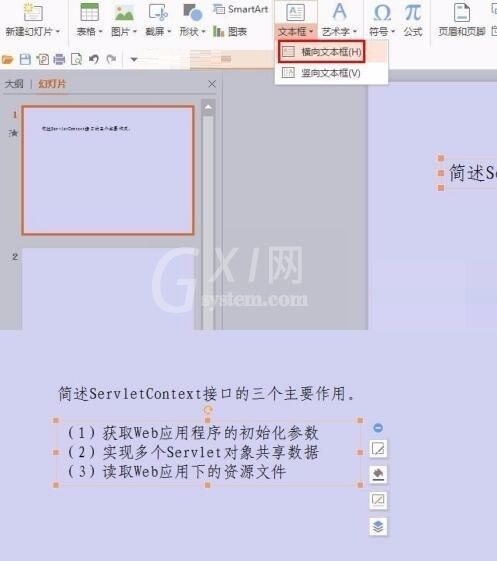Click the New Slide (新建幻灯片) icon
The height and width of the screenshot is (561, 497).
pos(33,12)
